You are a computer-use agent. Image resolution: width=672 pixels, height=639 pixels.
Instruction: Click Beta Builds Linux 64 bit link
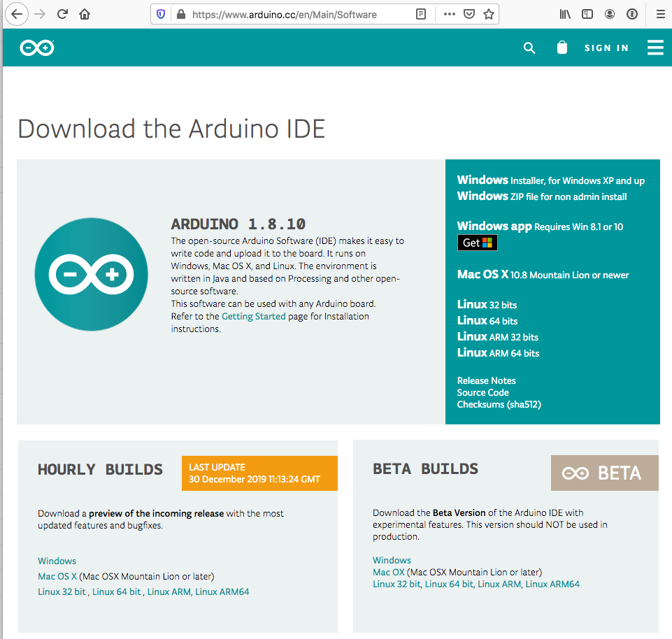[449, 584]
